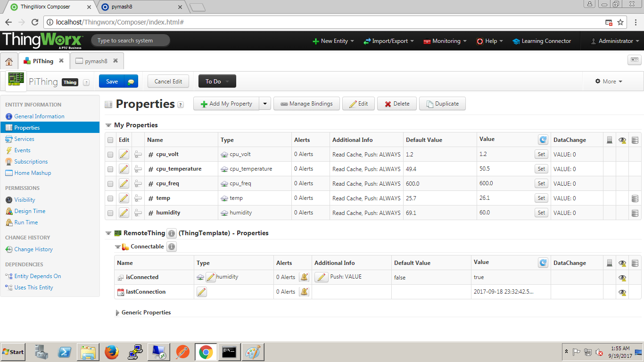Launch Firefox from the taskbar
This screenshot has width=644, height=362.
tap(112, 352)
